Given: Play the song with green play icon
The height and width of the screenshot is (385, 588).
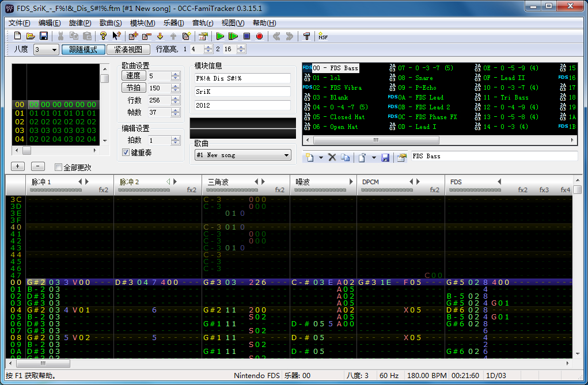Looking at the screenshot, I should pos(220,36).
